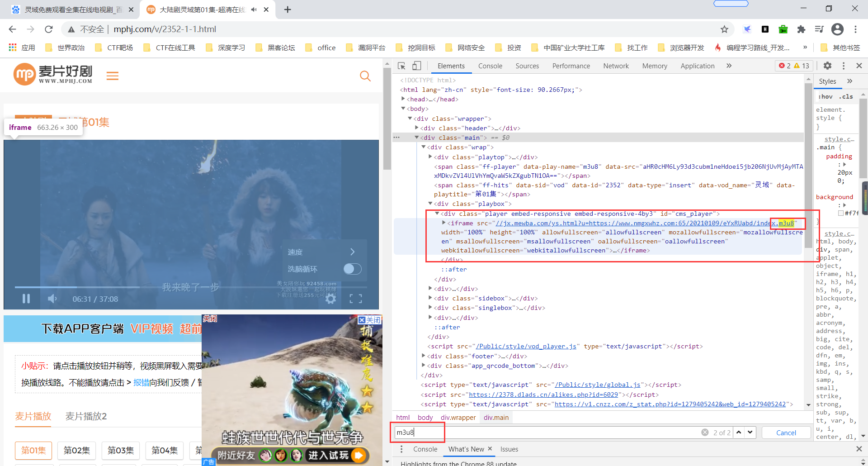Open video player settings gear

pos(331,299)
